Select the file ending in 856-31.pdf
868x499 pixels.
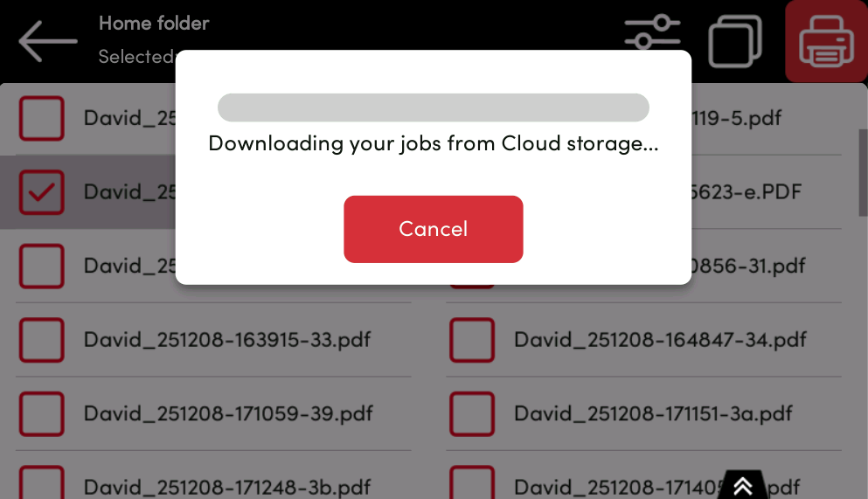point(748,266)
